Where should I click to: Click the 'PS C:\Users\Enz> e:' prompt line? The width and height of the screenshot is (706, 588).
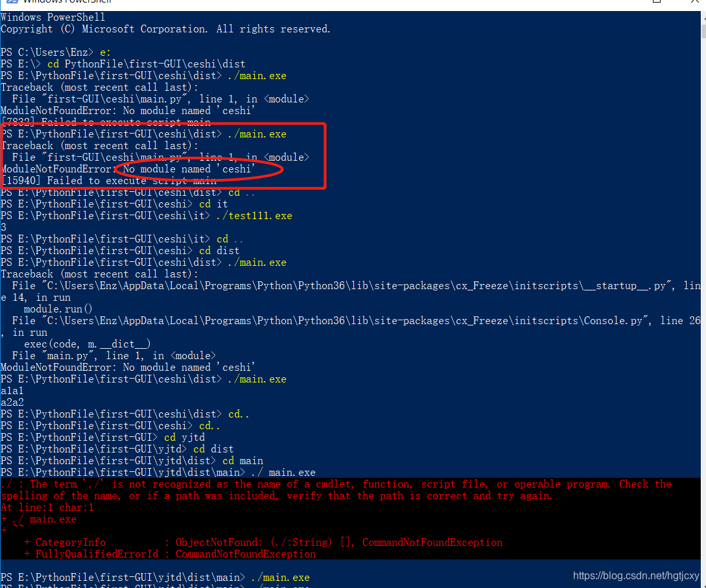coord(55,53)
